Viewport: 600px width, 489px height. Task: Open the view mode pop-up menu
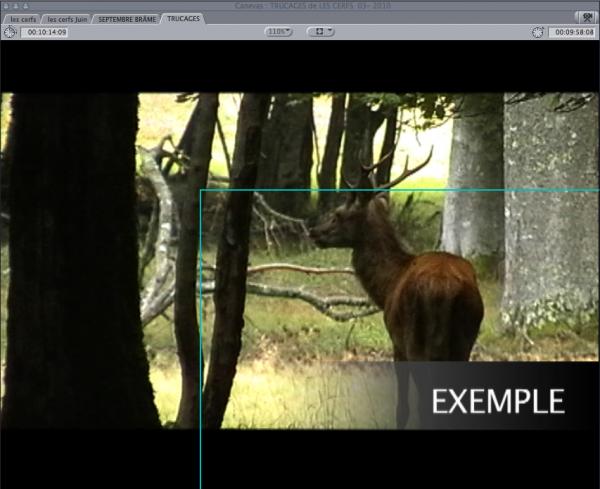pyautogui.click(x=321, y=32)
